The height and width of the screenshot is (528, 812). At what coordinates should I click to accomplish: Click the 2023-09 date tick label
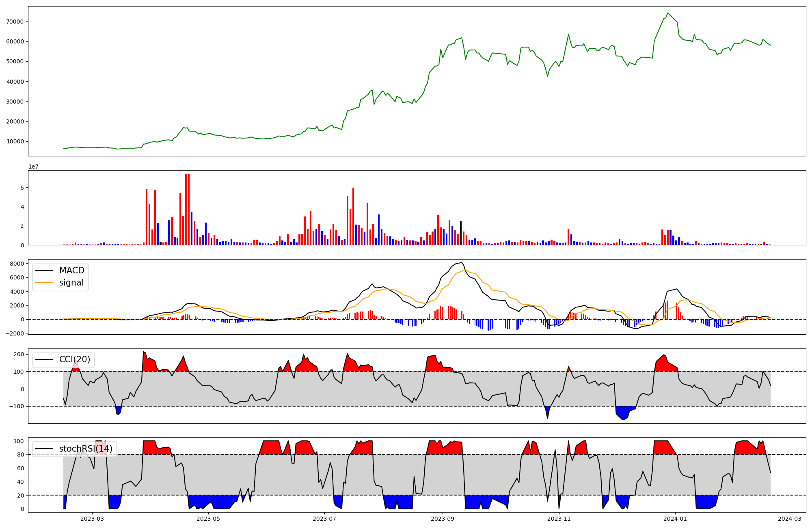pos(443,519)
